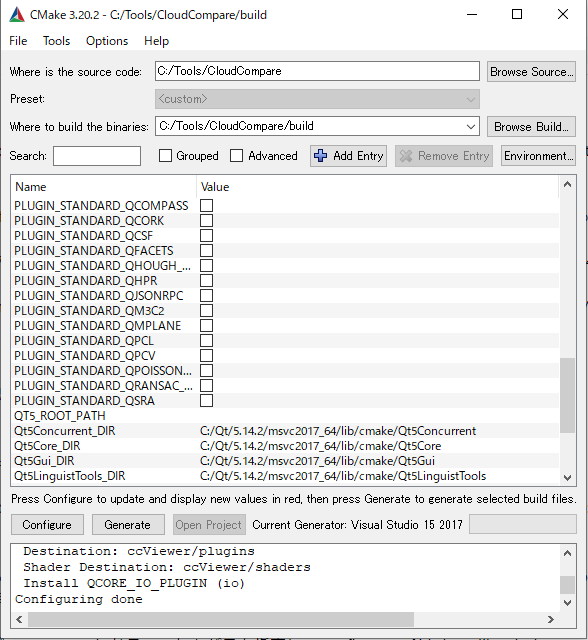Screen dimensions: 588x640
Task: Check PLUGIN_STANDARD_QFACETS checkbox
Action: point(206,251)
